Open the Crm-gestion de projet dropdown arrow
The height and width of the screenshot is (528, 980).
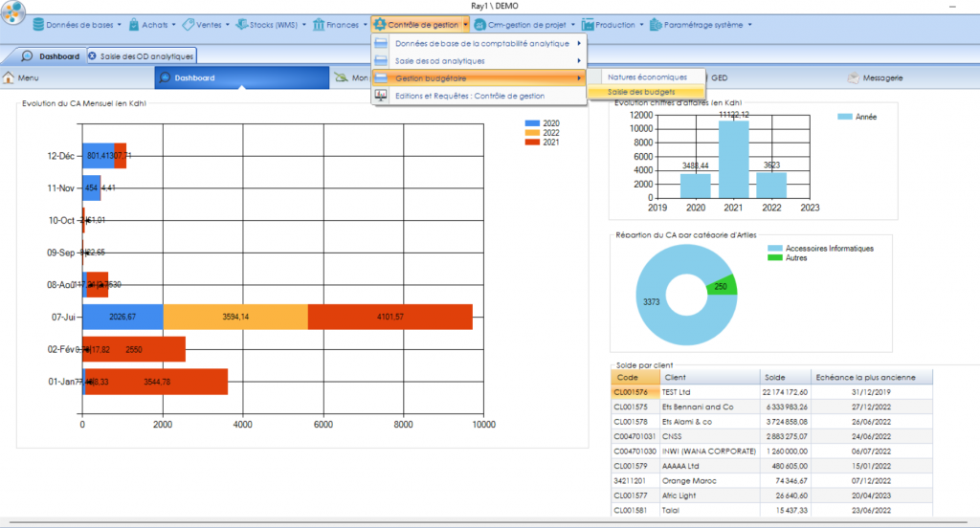tap(573, 25)
